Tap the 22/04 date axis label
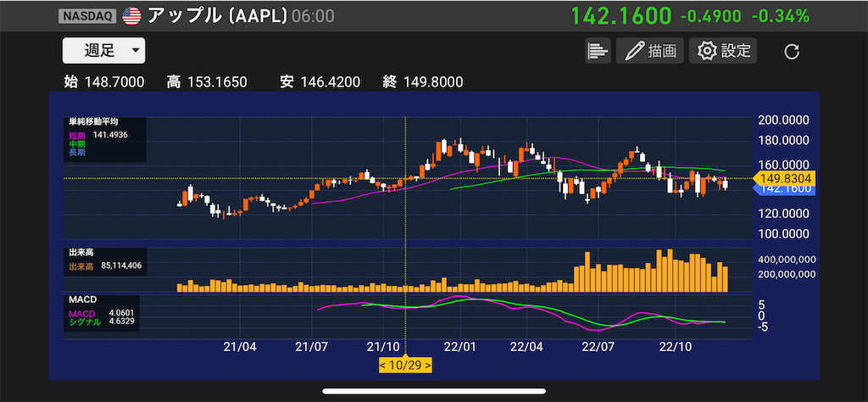Viewport: 868px width, 402px height. (x=526, y=348)
